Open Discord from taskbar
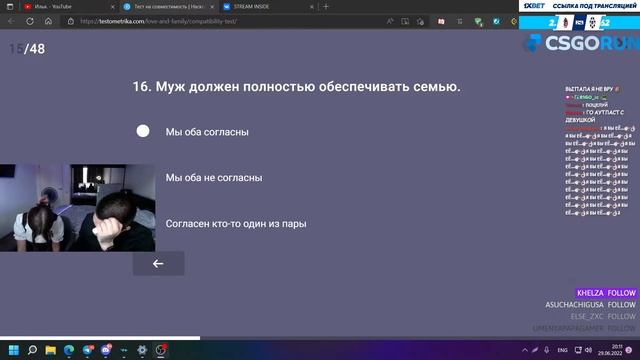 click(106, 350)
